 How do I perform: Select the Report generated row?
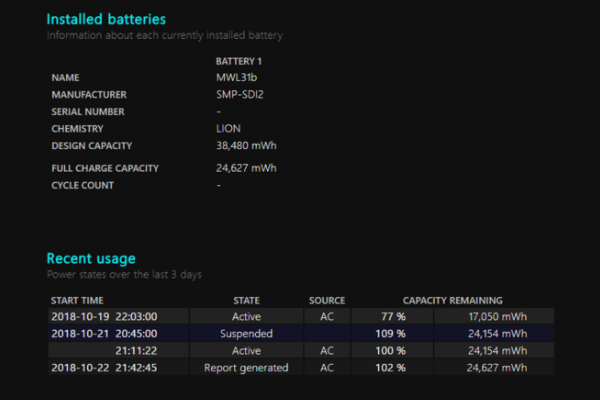pyautogui.click(x=301, y=367)
